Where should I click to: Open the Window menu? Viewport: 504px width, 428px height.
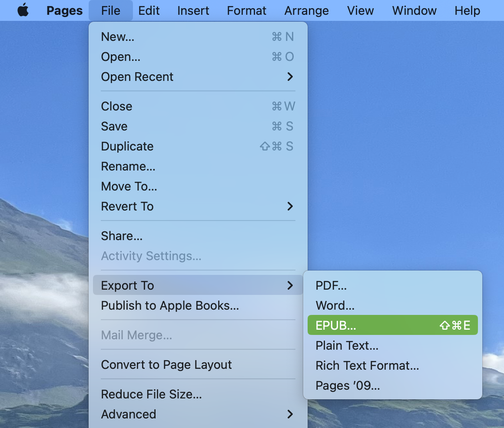click(414, 10)
